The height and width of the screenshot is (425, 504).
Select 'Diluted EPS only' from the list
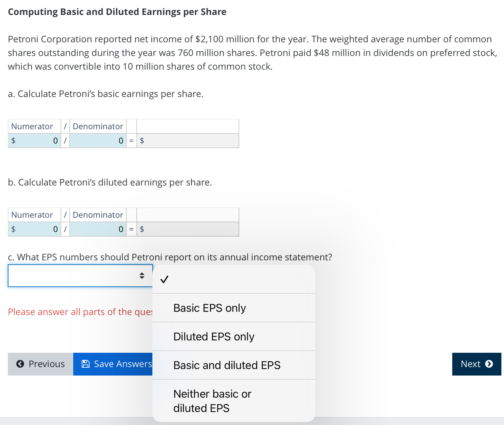coord(214,336)
